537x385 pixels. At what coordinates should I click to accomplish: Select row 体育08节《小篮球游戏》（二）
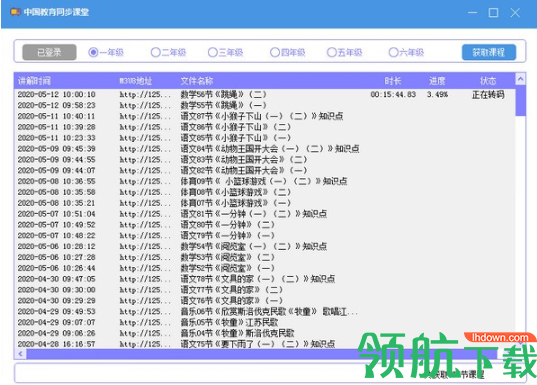(265, 192)
